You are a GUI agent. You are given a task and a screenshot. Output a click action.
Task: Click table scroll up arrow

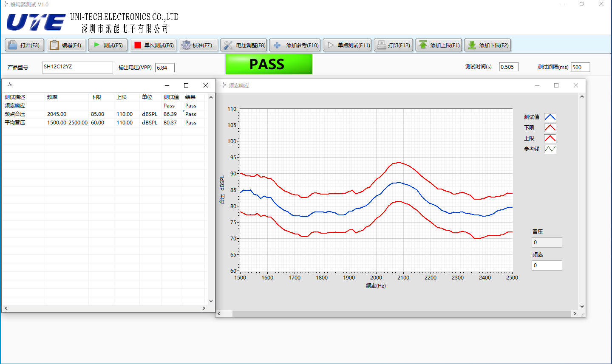(211, 97)
